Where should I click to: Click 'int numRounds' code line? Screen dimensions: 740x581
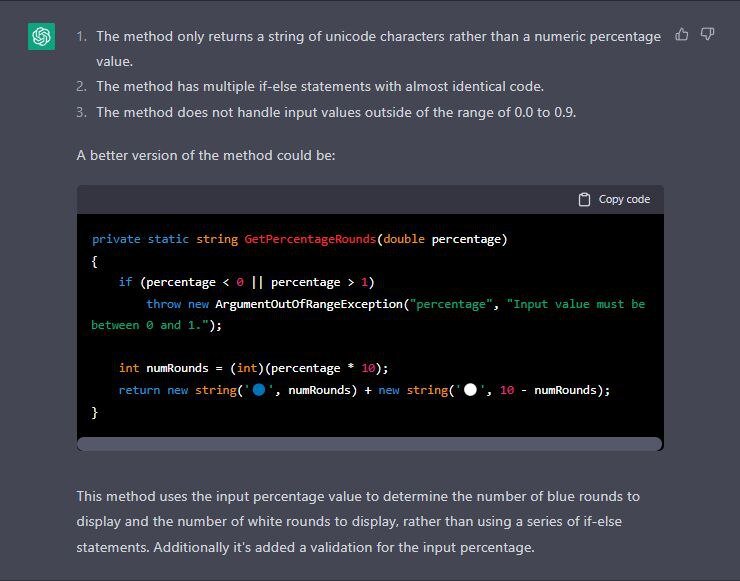pos(254,368)
